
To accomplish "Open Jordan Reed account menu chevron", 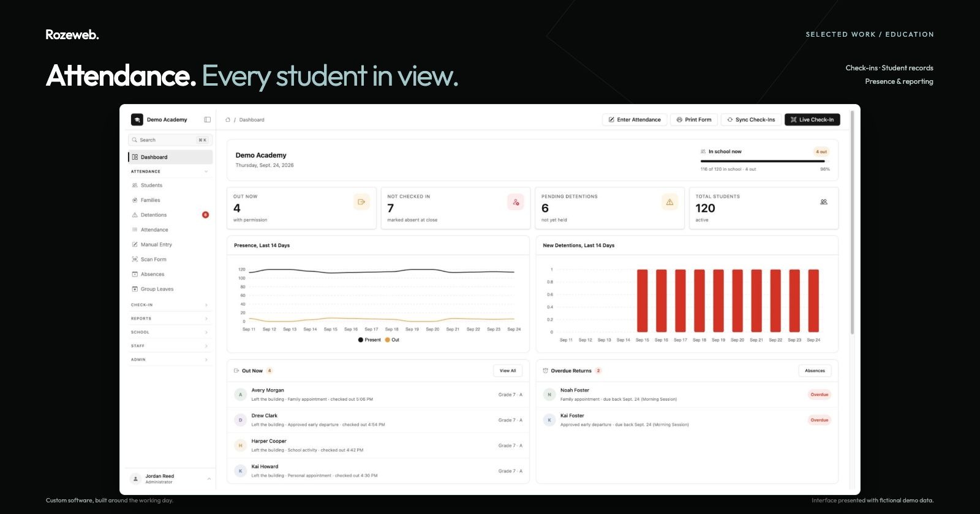I will [209, 479].
